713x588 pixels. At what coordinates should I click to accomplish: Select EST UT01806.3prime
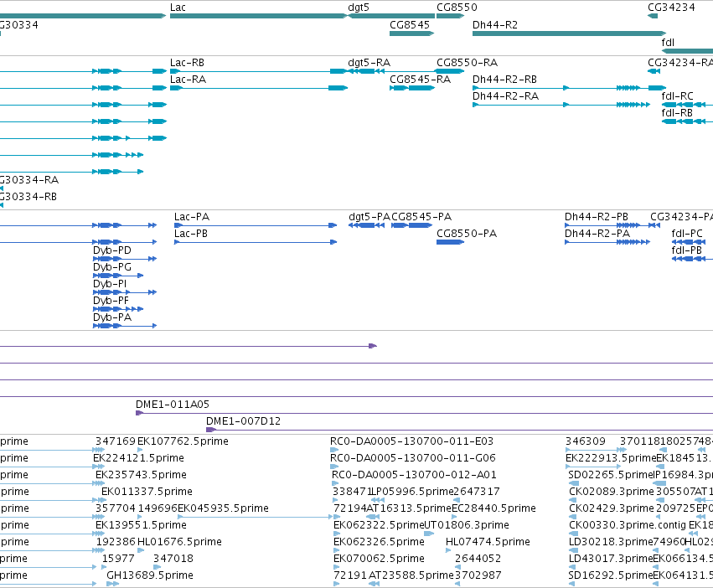click(x=467, y=525)
